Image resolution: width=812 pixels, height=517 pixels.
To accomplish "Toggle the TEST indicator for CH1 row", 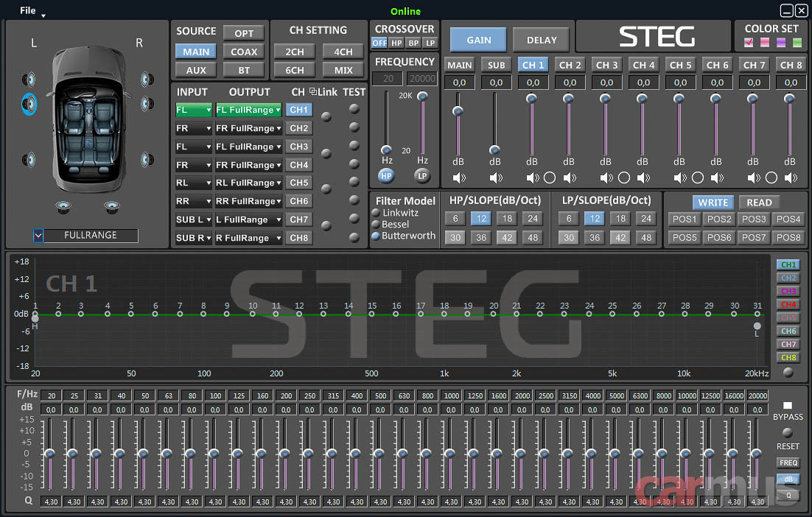I will pyautogui.click(x=354, y=109).
